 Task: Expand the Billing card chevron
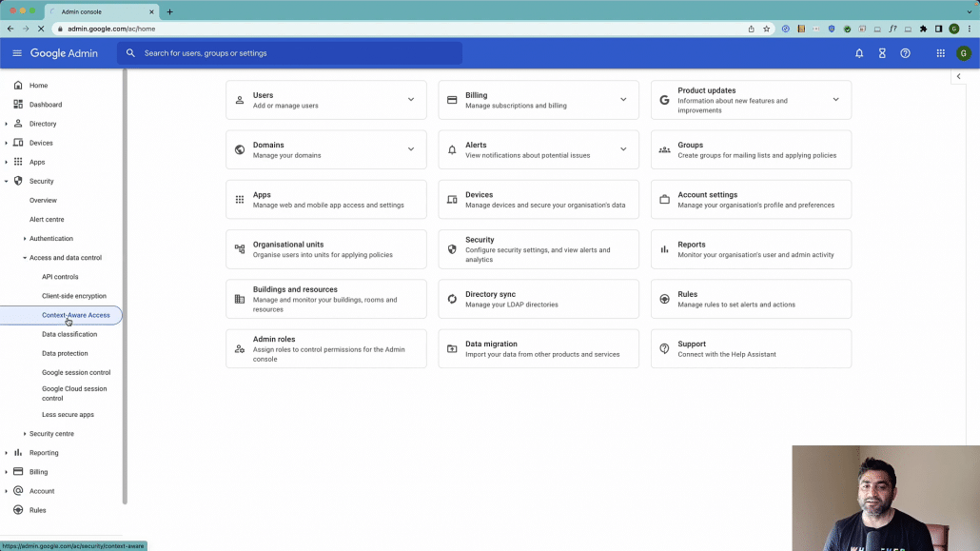coord(623,99)
